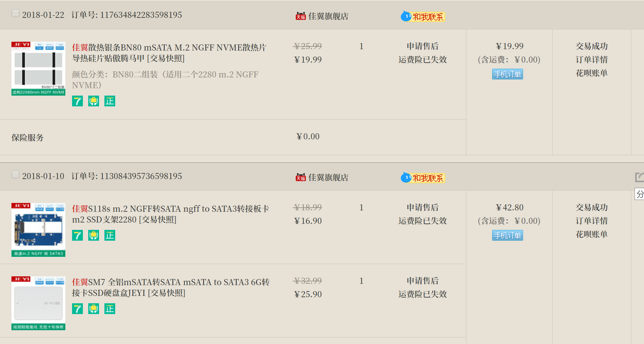Click 手机订单 badge on the ¥42.80 order
644x344 pixels.
click(x=508, y=235)
